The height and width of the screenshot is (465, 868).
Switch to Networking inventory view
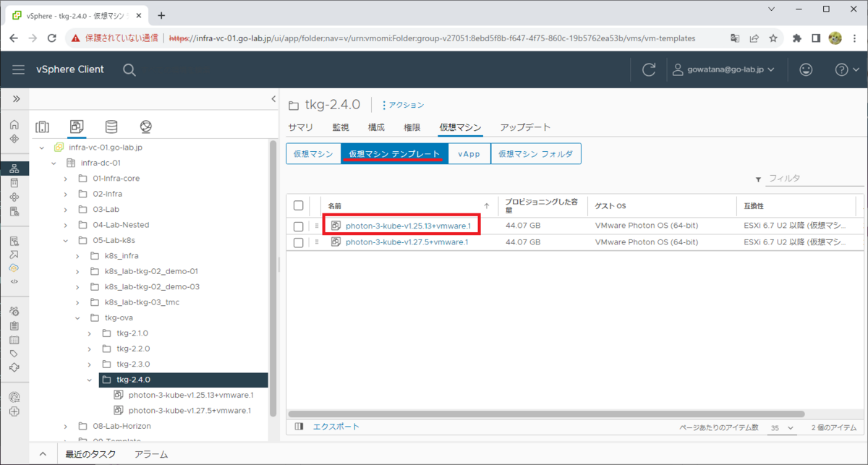[x=146, y=127]
